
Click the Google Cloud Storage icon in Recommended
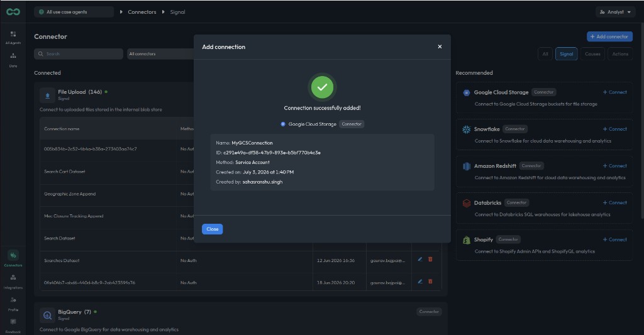point(467,93)
